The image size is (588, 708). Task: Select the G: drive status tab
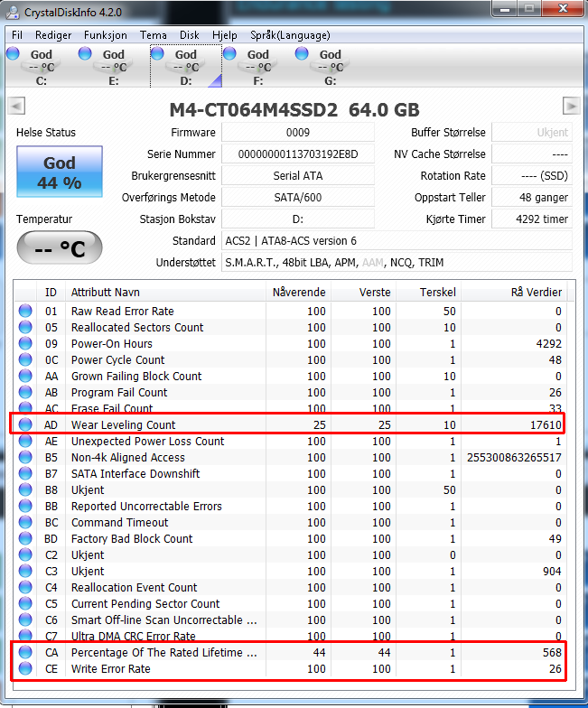331,66
